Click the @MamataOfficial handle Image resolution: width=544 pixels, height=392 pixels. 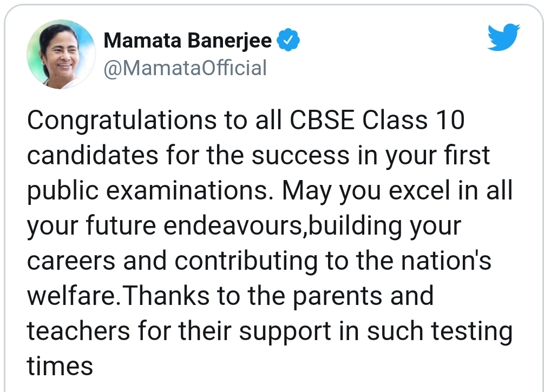pos(184,68)
